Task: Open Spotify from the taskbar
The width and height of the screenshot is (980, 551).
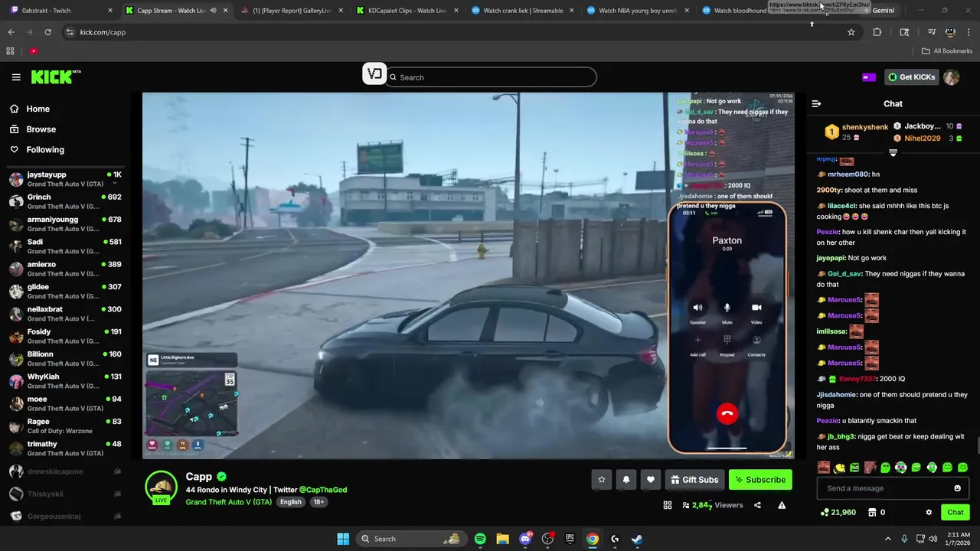Action: (480, 539)
